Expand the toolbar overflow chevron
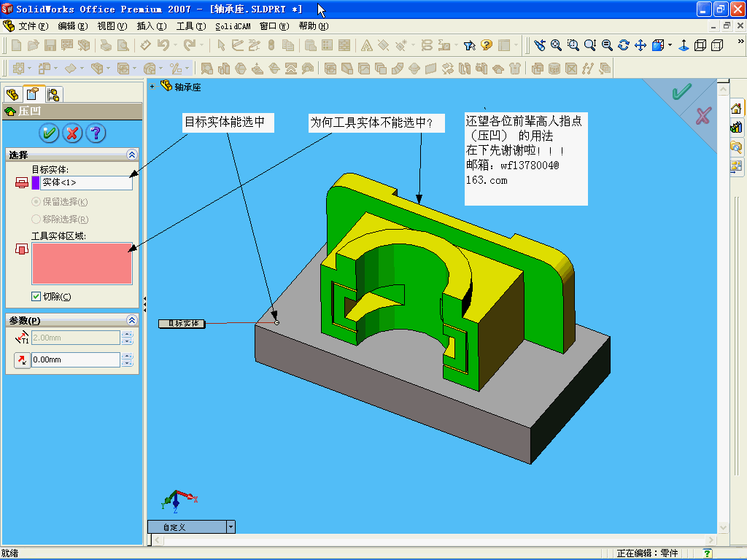 tap(740, 42)
